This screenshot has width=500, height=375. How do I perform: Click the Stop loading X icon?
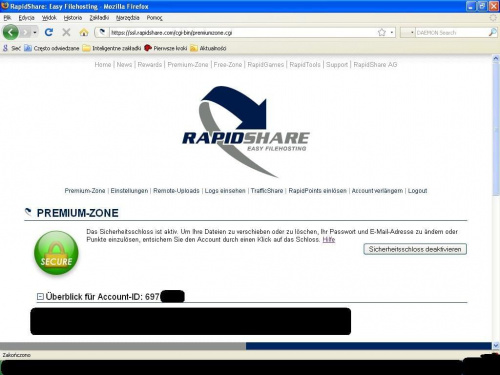click(x=66, y=32)
